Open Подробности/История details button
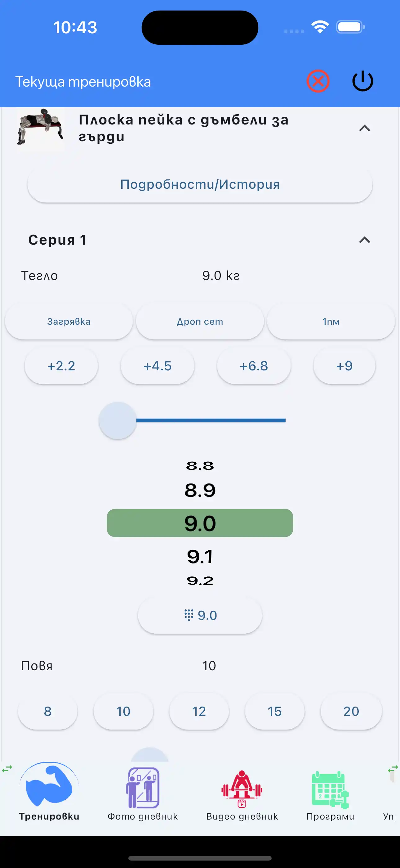 200,184
